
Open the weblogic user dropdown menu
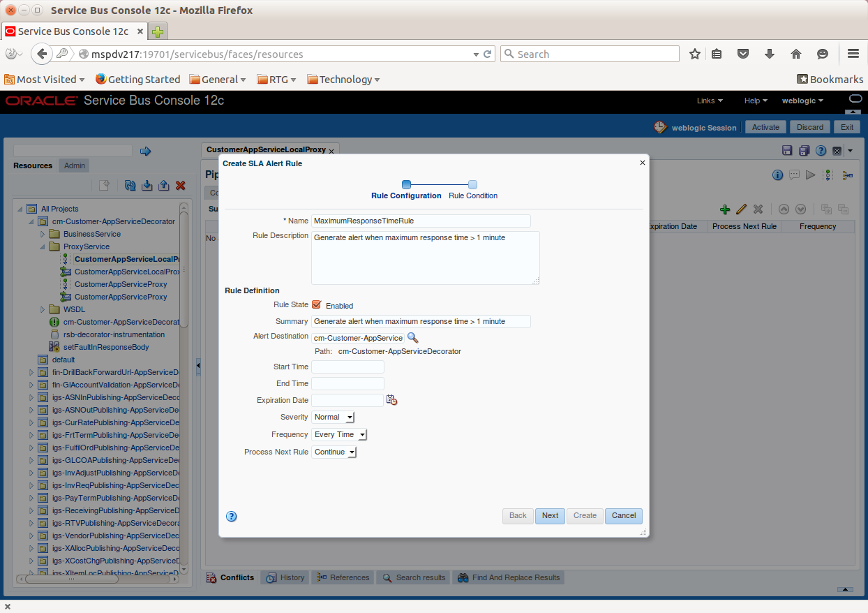coord(802,101)
